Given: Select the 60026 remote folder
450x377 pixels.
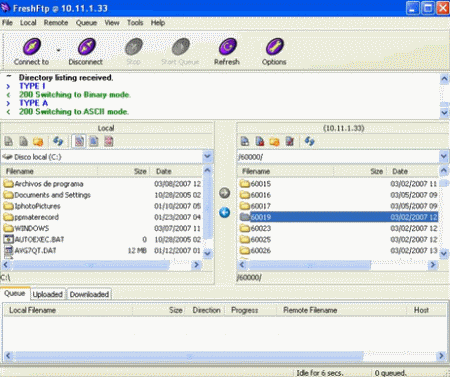Looking at the screenshot, I should coord(338,250).
